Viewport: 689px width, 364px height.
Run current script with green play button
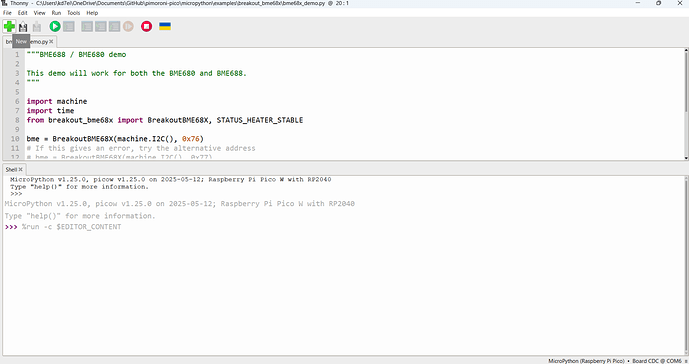tap(55, 26)
